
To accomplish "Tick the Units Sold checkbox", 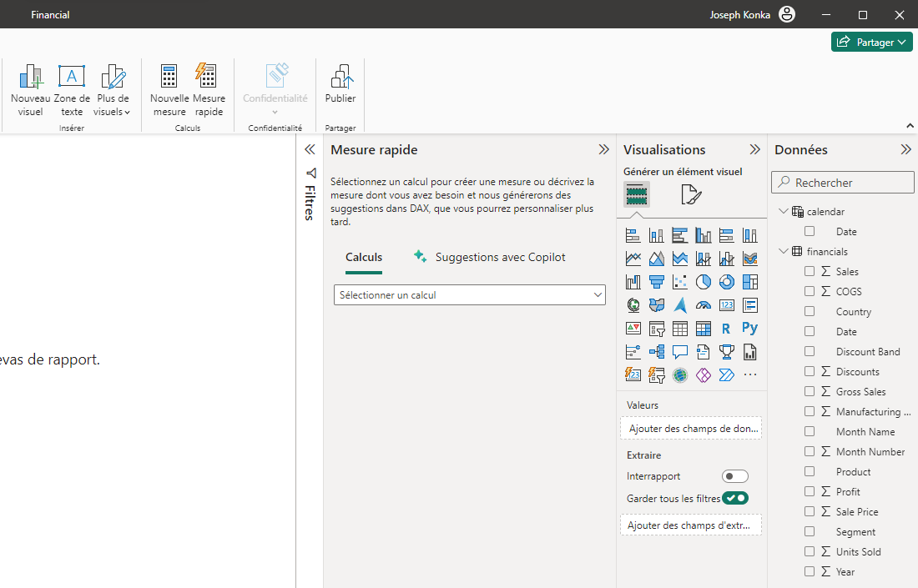I will (810, 551).
